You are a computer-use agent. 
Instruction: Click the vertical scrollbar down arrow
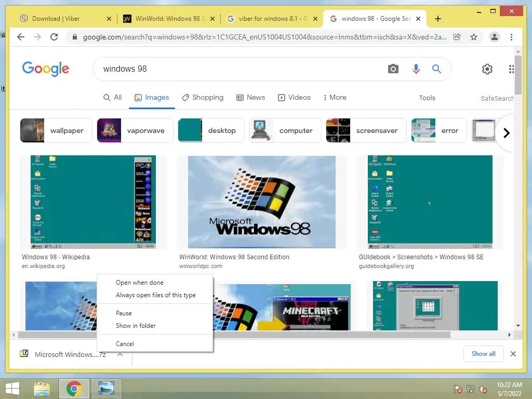click(x=518, y=326)
